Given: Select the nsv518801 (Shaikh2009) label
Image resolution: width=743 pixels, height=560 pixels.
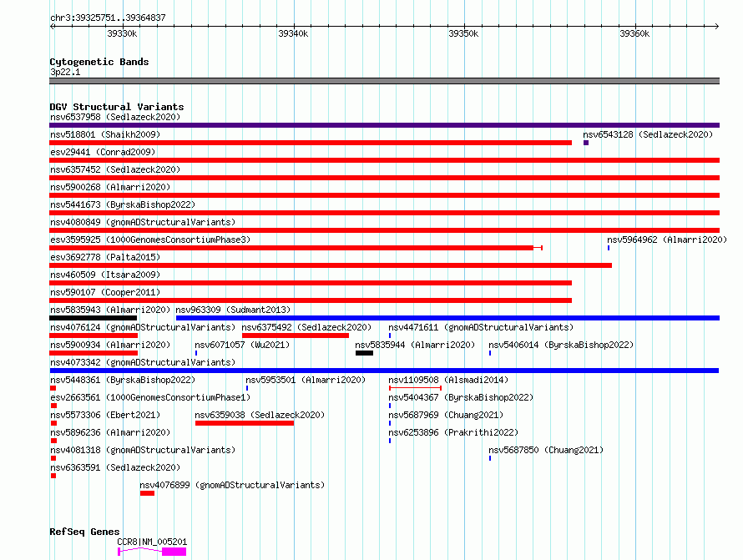Looking at the screenshot, I should click(105, 134).
